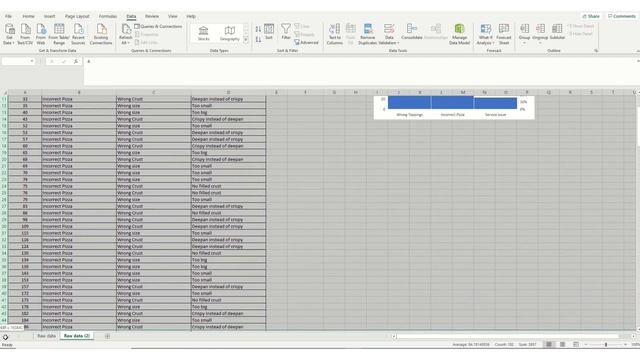Select column D header

point(228,93)
